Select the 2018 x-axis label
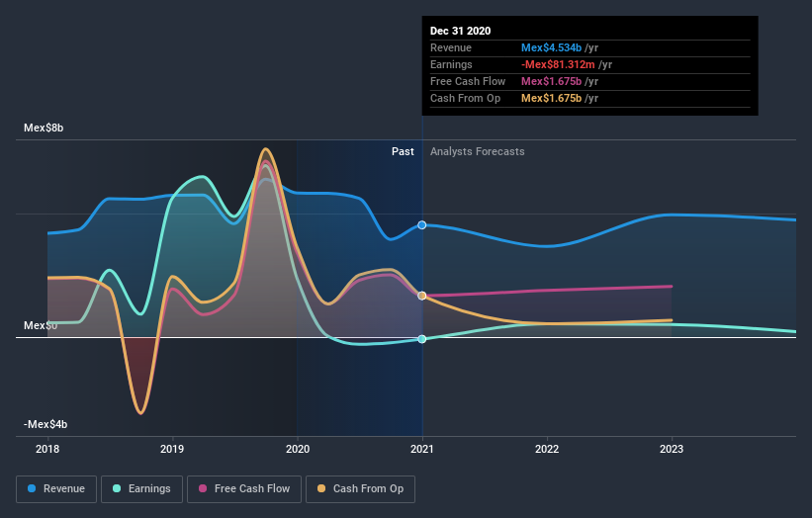Screen dimensions: 812x518 (x=47, y=449)
